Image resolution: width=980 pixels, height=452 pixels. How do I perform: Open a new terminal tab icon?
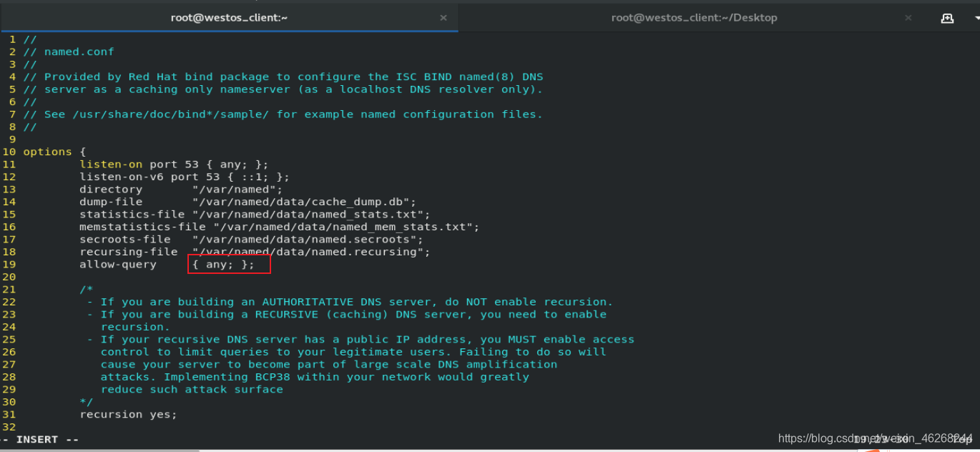[x=947, y=18]
